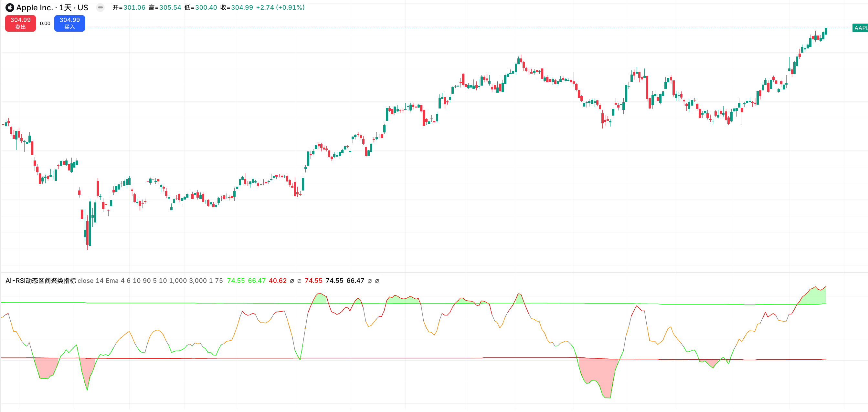Click the 0.00 spread value

(x=45, y=23)
